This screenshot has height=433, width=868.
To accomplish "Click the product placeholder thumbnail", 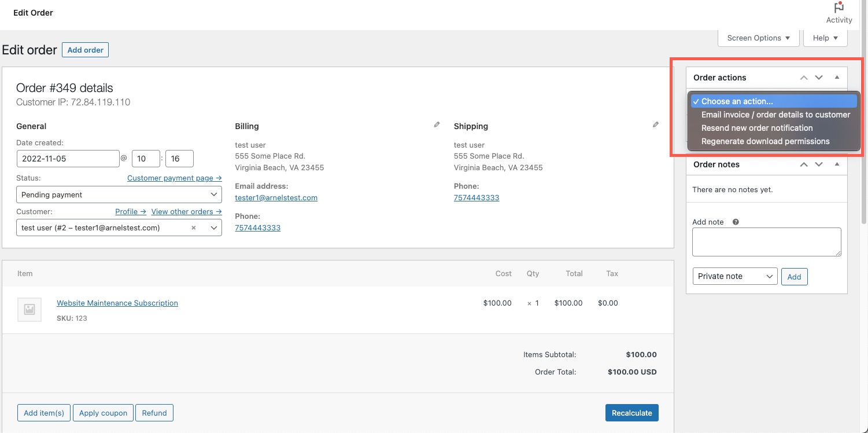I will point(29,310).
